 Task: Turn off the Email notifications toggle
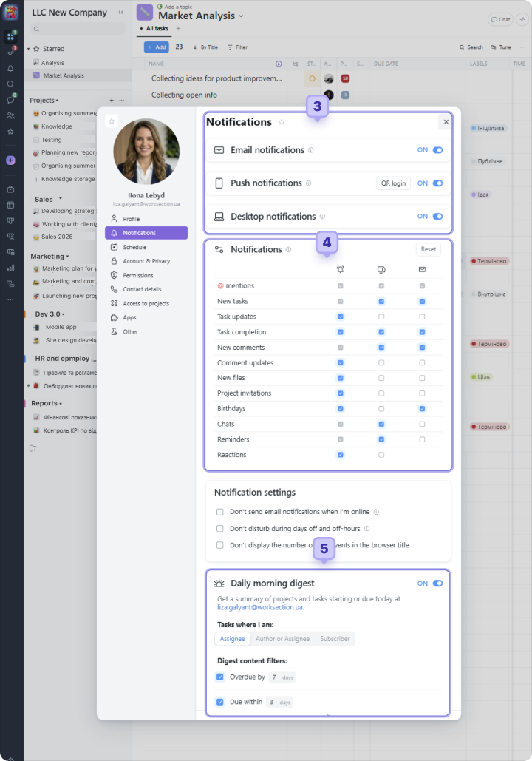[437, 150]
